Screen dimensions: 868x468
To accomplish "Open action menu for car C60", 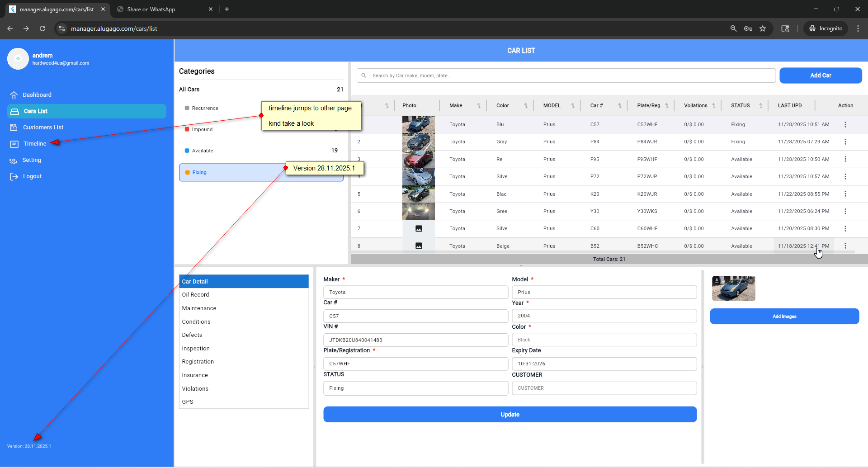I will [845, 229].
